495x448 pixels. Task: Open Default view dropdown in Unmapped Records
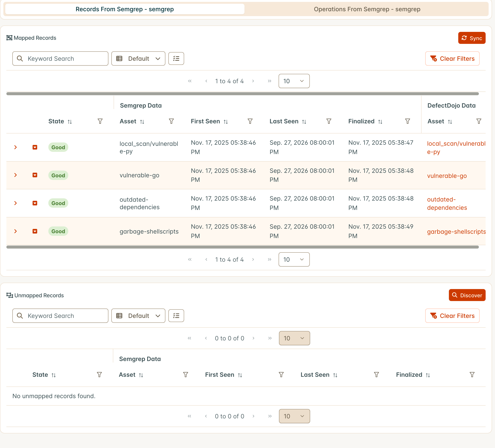pos(138,316)
